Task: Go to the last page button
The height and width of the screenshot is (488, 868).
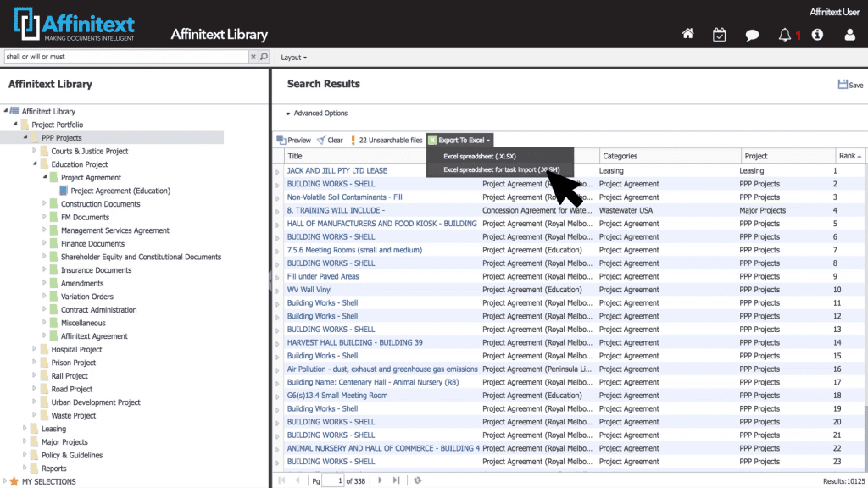Action: coord(397,480)
